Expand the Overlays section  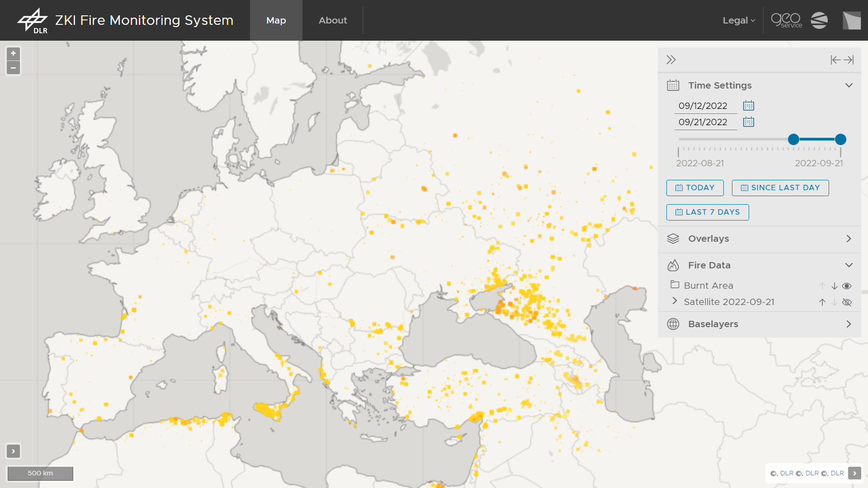[759, 239]
